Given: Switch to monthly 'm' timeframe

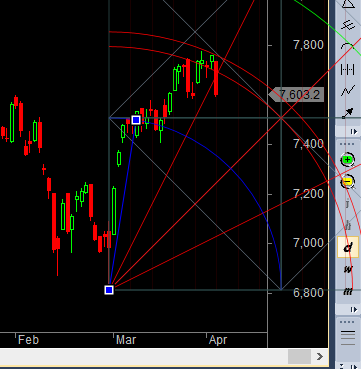Looking at the screenshot, I should (x=348, y=291).
